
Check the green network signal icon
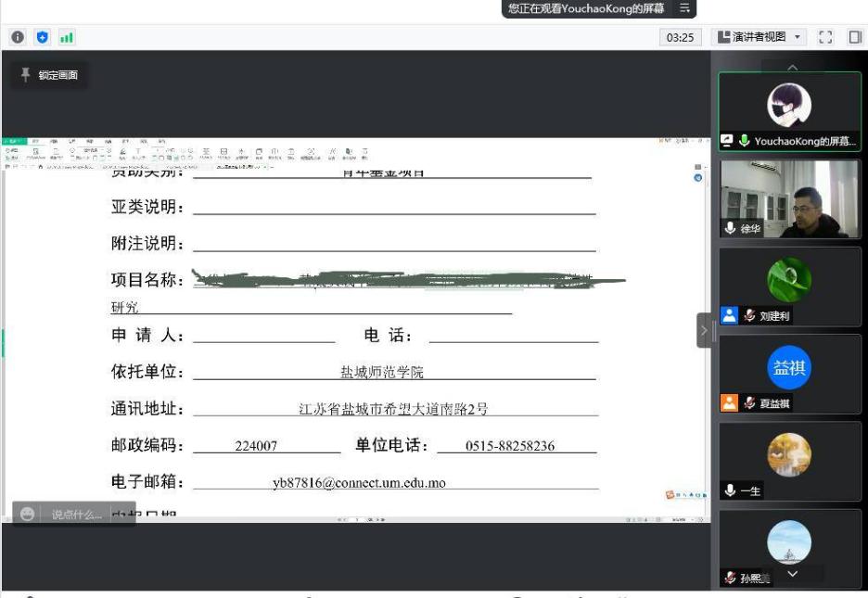pos(67,37)
